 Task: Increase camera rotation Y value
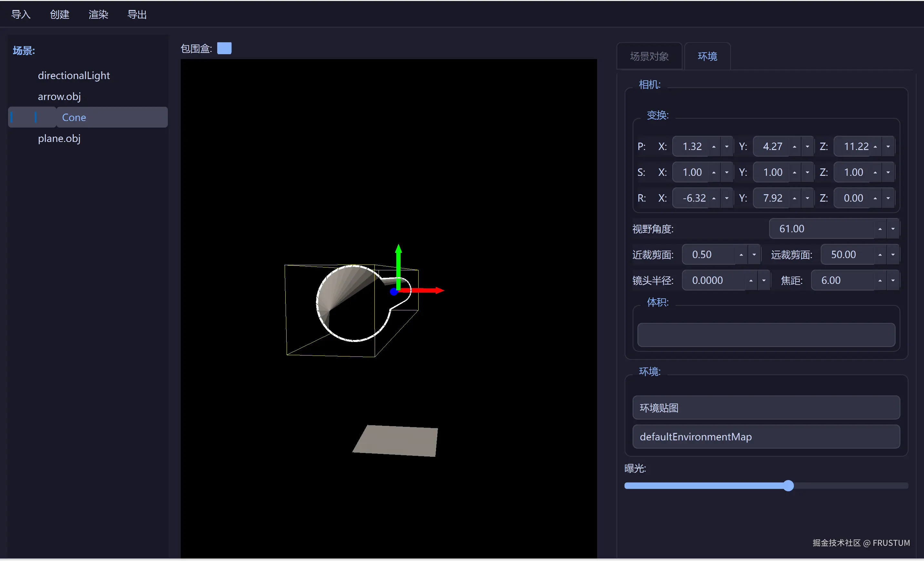794,198
